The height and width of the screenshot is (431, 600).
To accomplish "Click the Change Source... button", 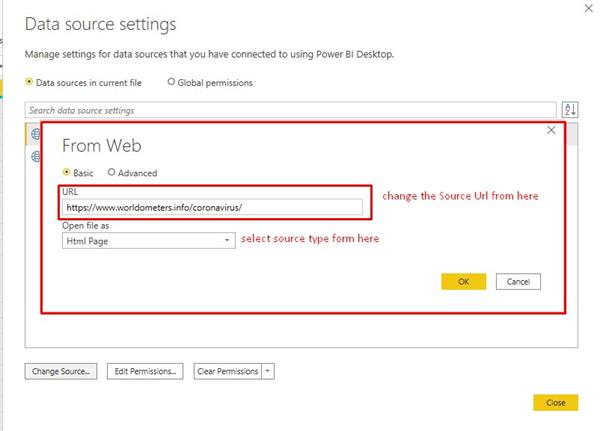I will pos(61,371).
